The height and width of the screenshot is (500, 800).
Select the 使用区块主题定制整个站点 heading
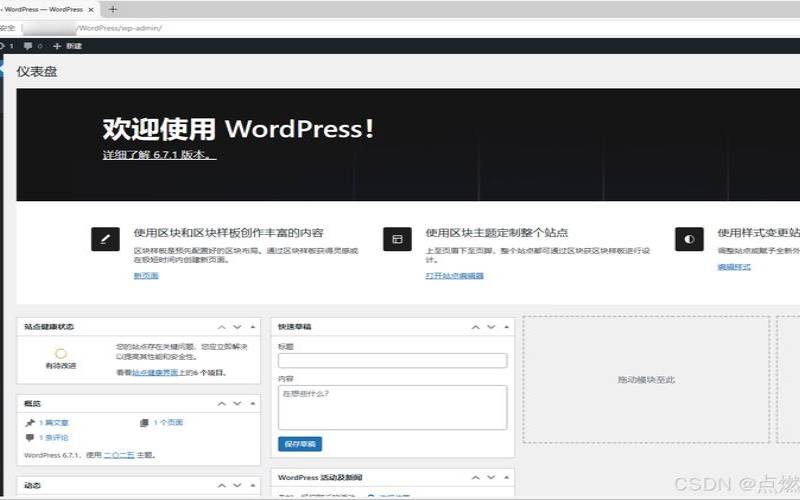coord(496,233)
